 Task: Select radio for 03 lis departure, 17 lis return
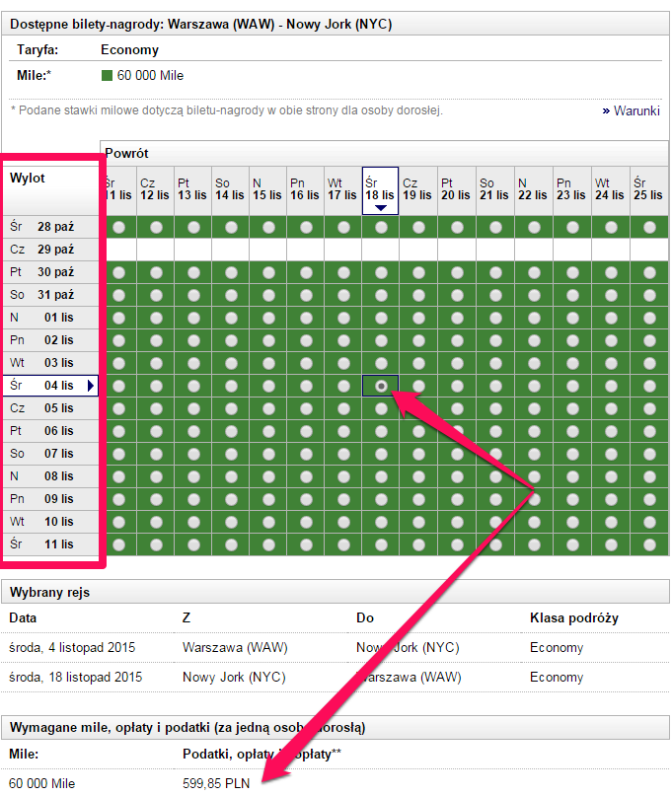pyautogui.click(x=343, y=364)
